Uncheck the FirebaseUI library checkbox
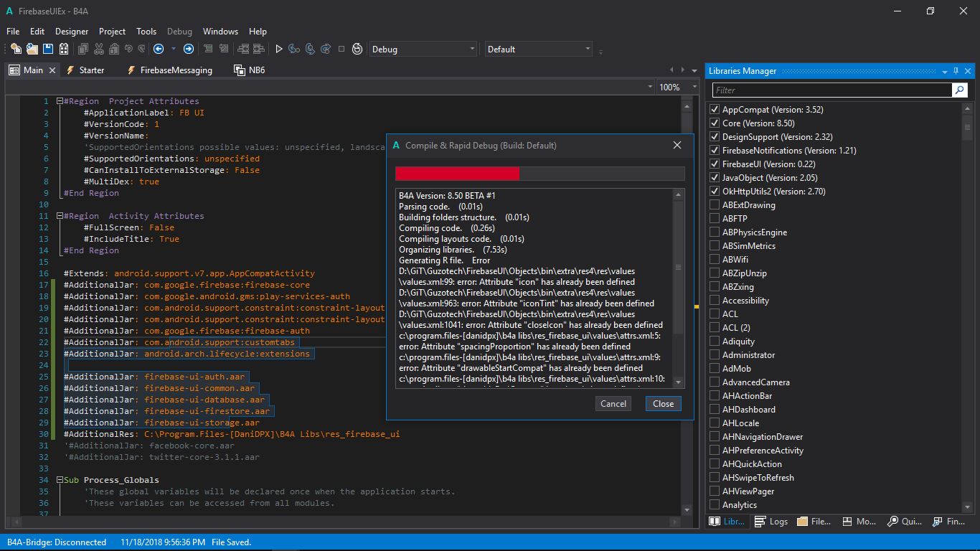Screen dimensions: 980x551 tap(715, 164)
